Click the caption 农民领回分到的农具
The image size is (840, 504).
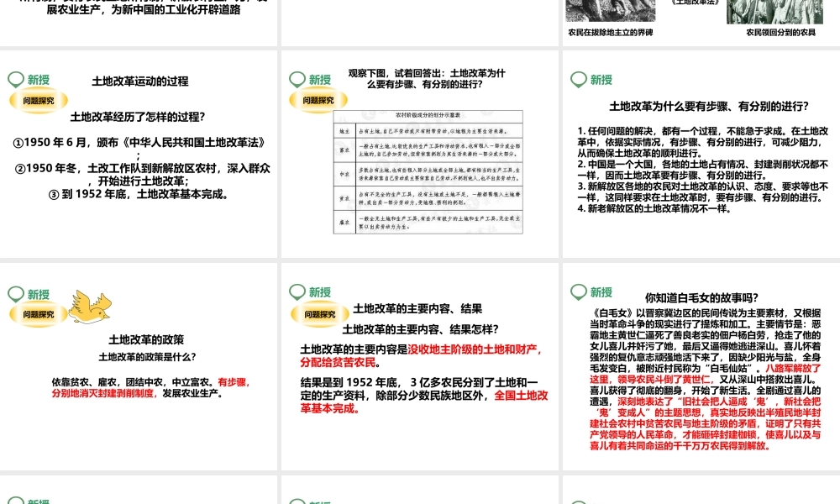tap(780, 32)
